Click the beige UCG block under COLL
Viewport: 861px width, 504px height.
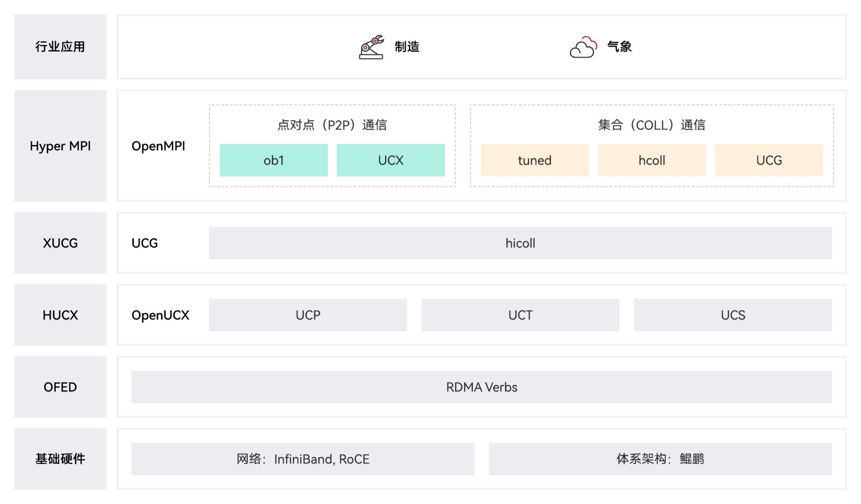click(769, 160)
